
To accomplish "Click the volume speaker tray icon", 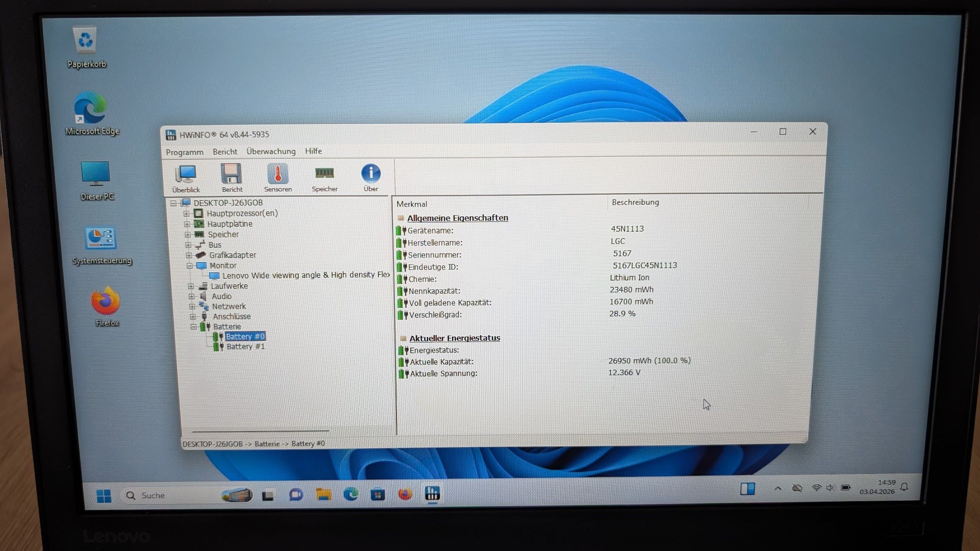I will pyautogui.click(x=831, y=488).
